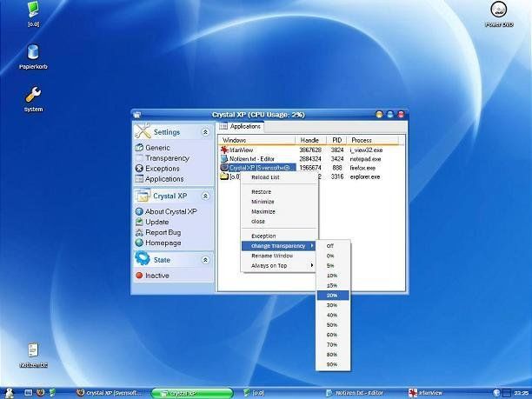
Task: Click the About Crystal XP globe icon
Action: click(139, 211)
